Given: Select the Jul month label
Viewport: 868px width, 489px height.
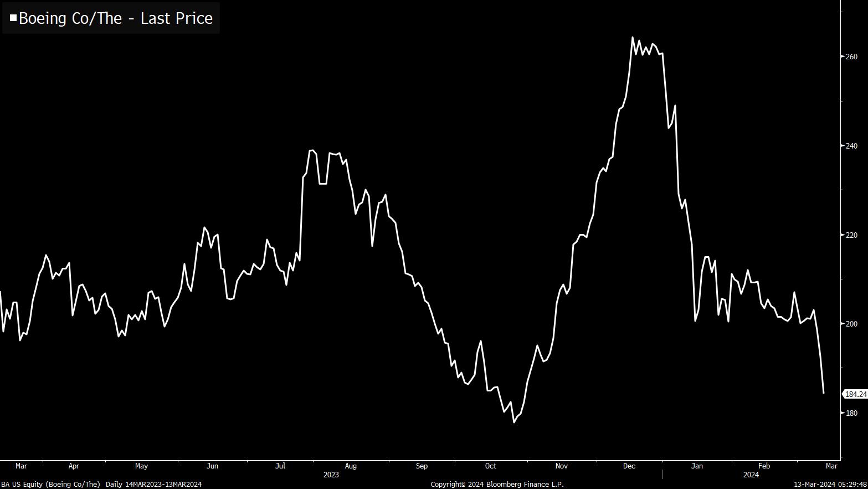Looking at the screenshot, I should [280, 466].
